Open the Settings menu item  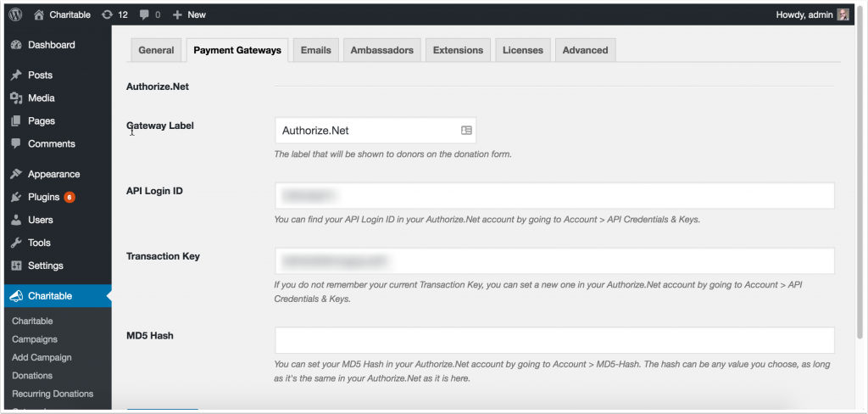click(58, 266)
